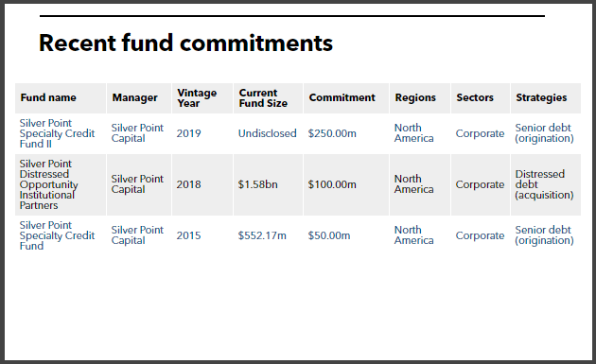Click North America in the 2019 row
This screenshot has width=596, height=364.
413,133
